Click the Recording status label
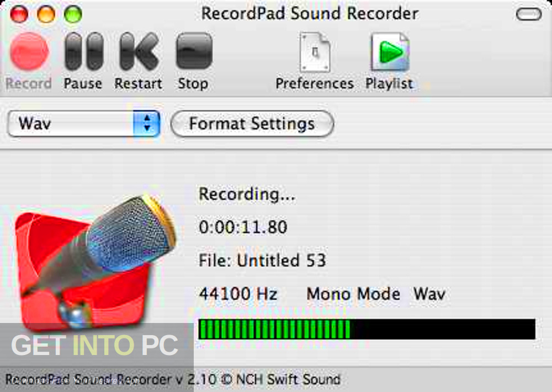 246,194
